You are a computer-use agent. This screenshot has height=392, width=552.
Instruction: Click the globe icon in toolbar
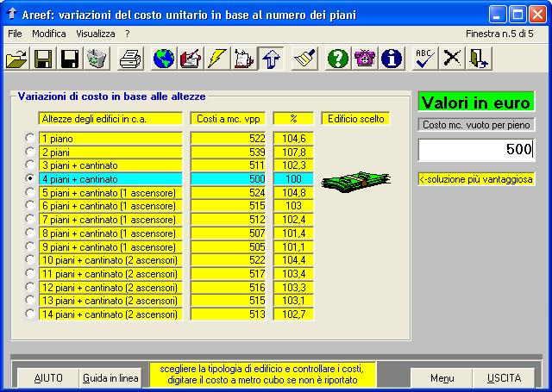click(163, 59)
